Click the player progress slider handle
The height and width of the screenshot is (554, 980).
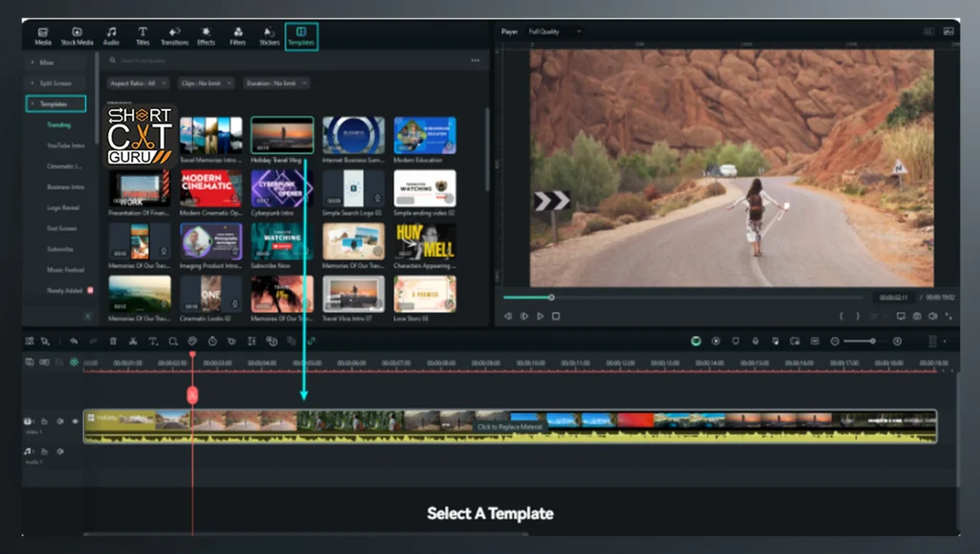551,298
